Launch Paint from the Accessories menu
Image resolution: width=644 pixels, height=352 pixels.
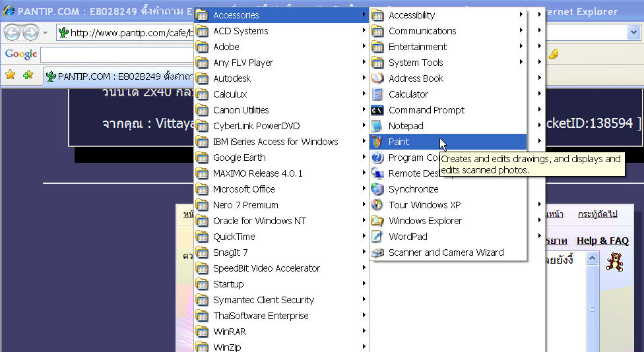click(x=448, y=142)
